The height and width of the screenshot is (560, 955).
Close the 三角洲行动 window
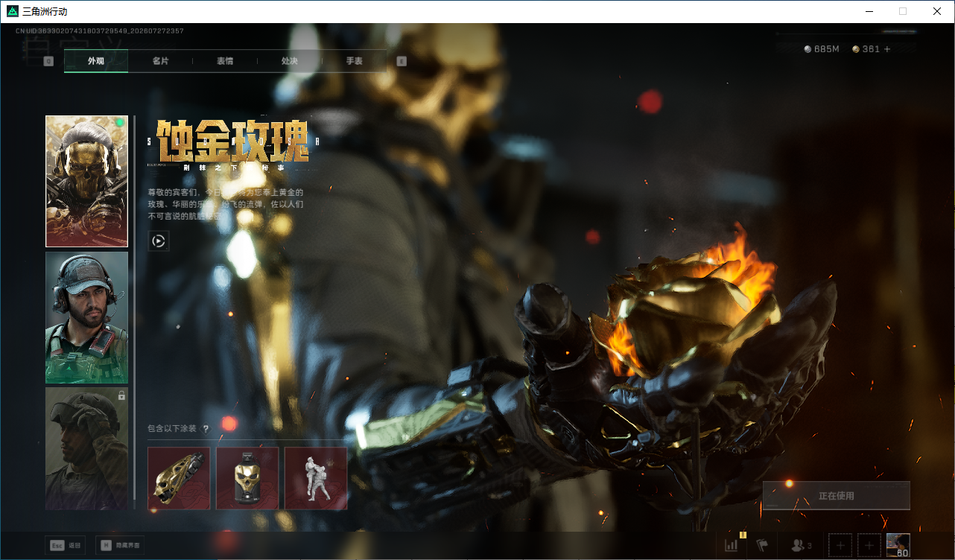(937, 11)
